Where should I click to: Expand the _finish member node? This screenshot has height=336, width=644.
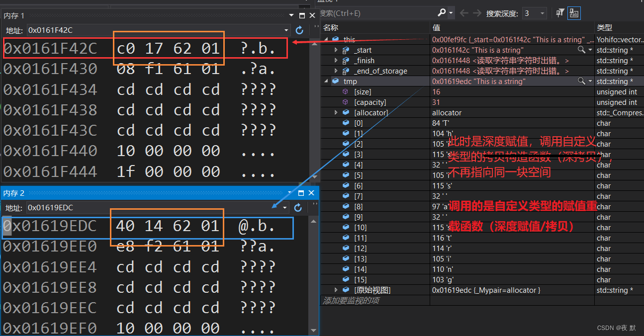coord(336,61)
